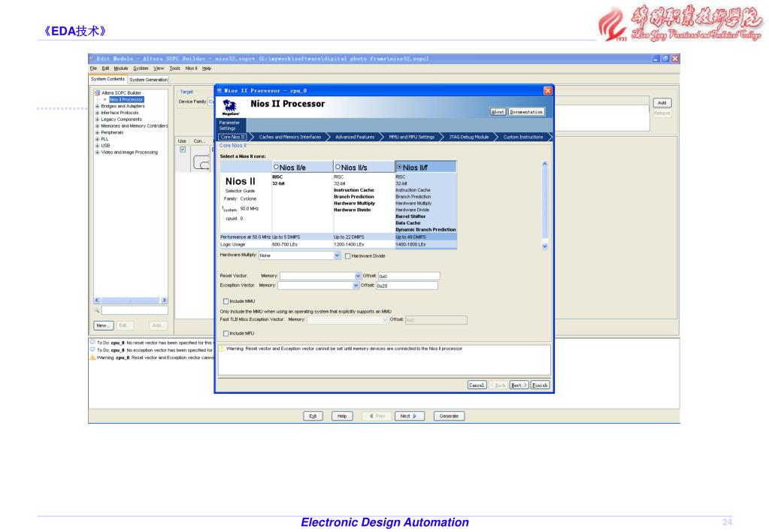The image size is (769, 532).
Task: Click the Add button near Target panel
Action: coord(662,103)
